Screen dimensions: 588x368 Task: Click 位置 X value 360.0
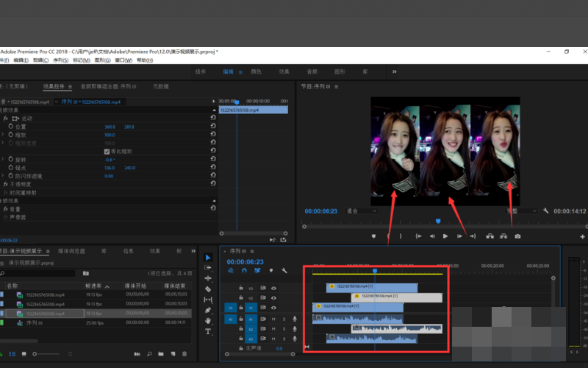pos(110,127)
